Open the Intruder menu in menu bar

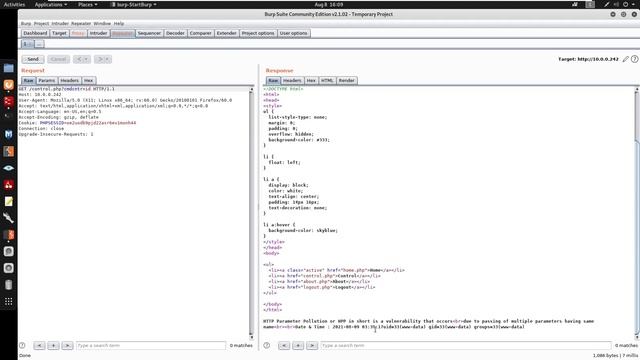(60, 24)
